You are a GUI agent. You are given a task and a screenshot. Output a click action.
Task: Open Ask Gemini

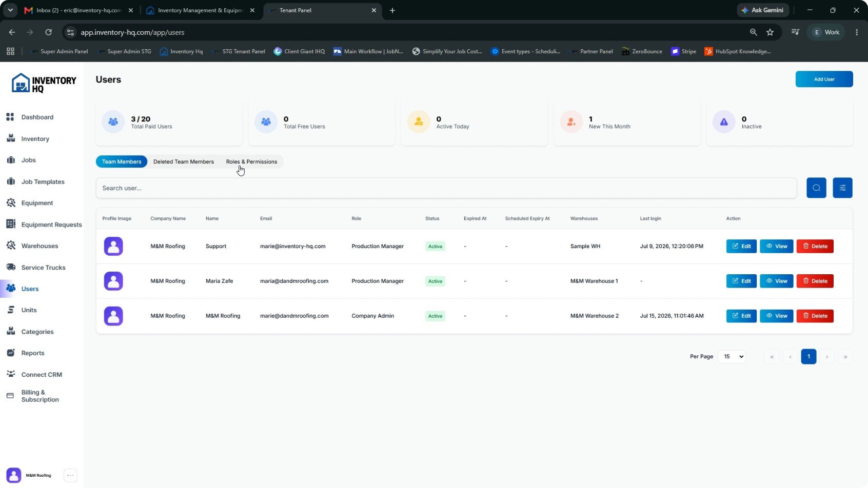click(x=763, y=10)
